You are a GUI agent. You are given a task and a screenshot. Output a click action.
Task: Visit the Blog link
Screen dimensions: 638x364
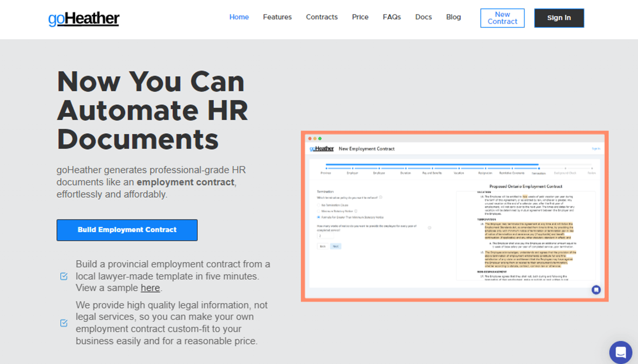(453, 17)
